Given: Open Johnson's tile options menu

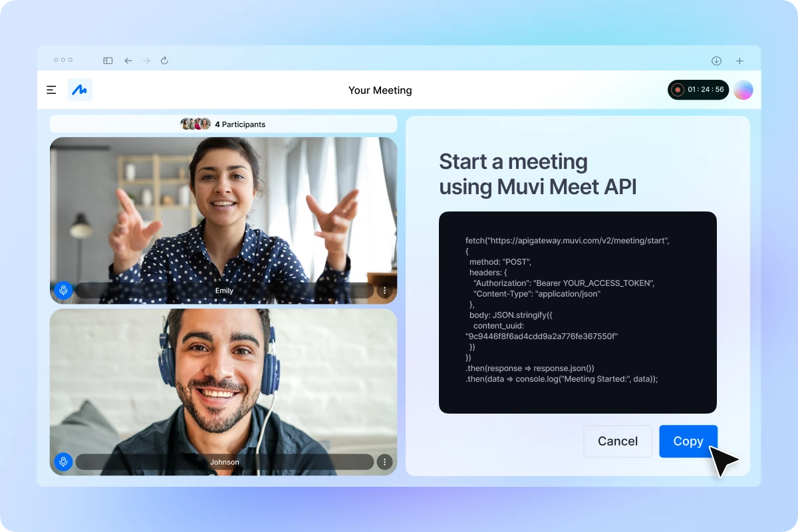Looking at the screenshot, I should pos(384,462).
